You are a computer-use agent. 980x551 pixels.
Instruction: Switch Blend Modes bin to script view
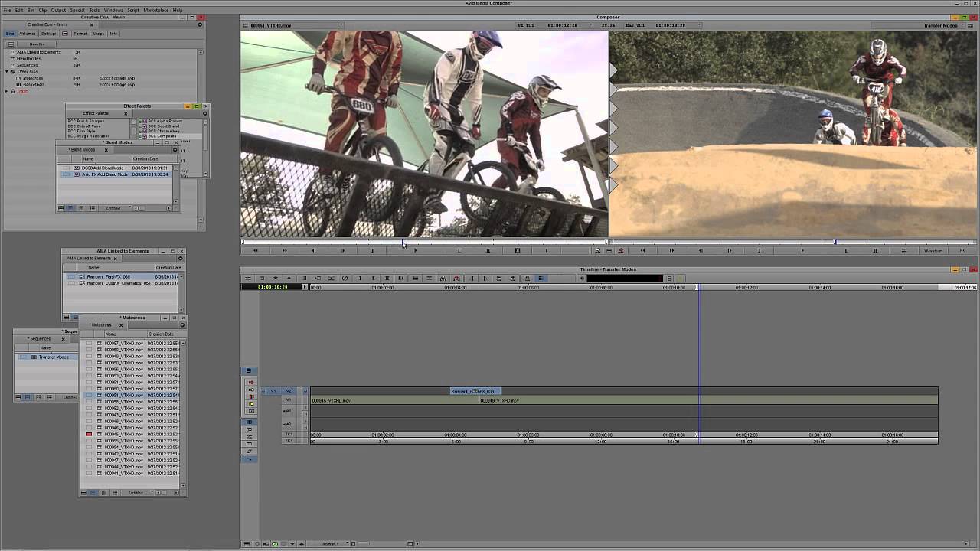[x=93, y=208]
